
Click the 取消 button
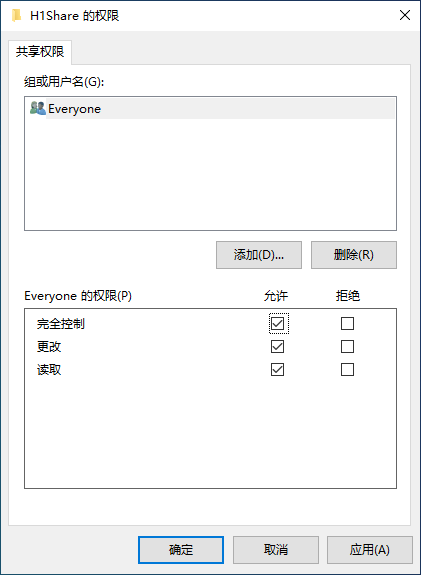(275, 550)
